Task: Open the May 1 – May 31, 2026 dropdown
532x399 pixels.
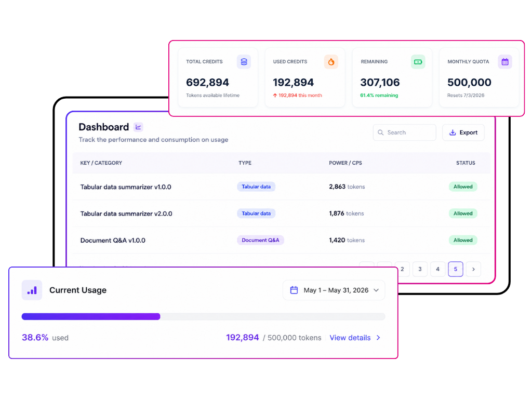Action: pyautogui.click(x=334, y=290)
